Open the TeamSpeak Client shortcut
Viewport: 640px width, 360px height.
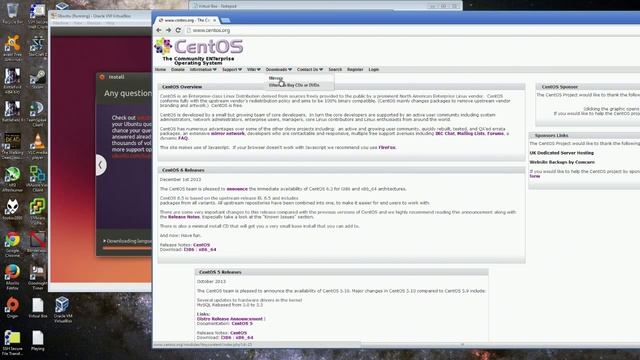click(x=37, y=113)
